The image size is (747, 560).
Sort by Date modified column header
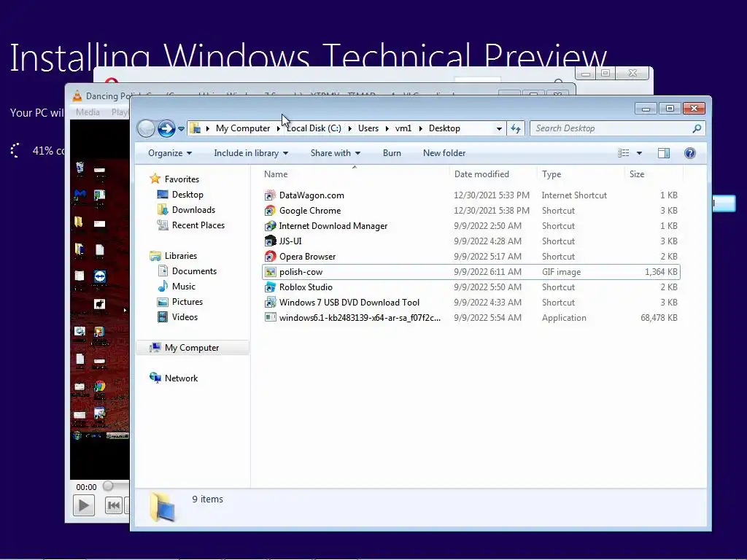click(493, 174)
